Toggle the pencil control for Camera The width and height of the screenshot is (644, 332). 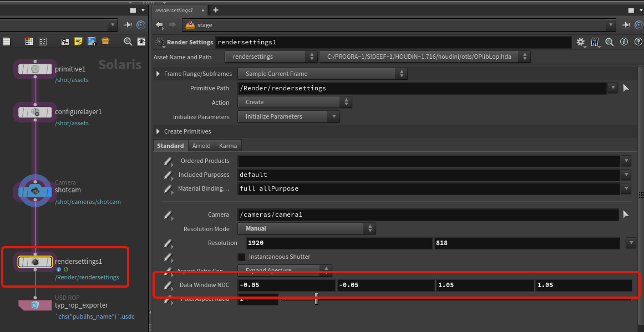point(168,214)
